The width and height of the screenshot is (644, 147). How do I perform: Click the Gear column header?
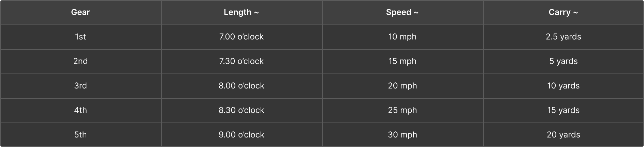coord(80,12)
